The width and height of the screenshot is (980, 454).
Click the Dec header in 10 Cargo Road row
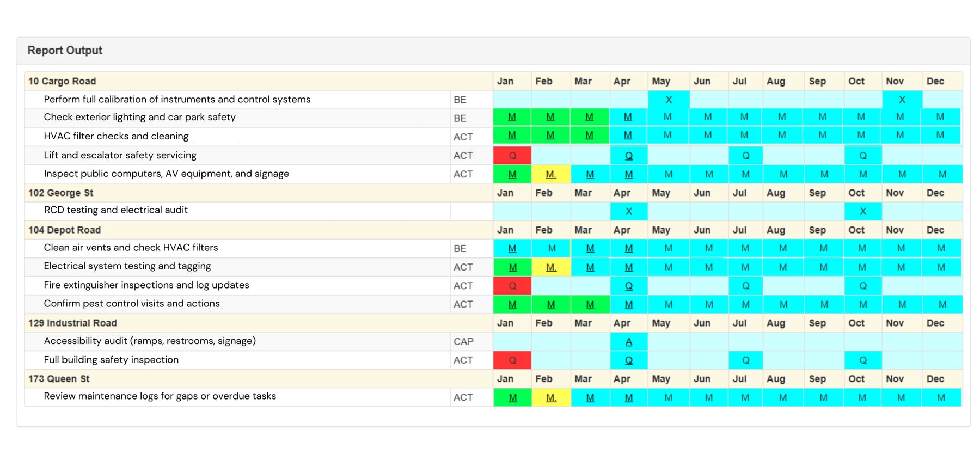point(935,81)
